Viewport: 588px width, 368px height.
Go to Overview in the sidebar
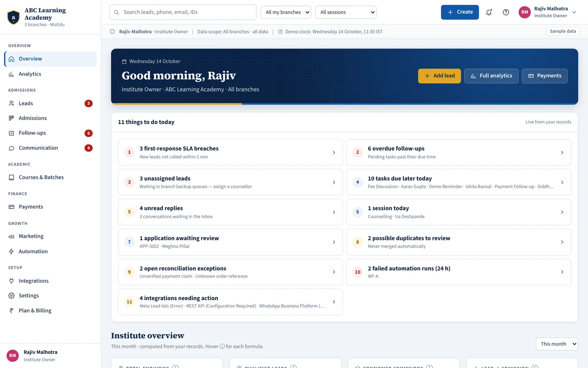(x=50, y=59)
